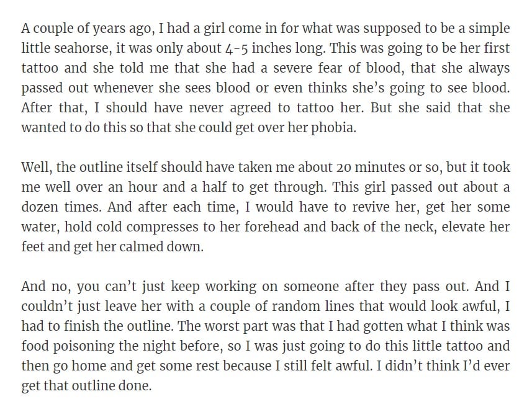Click the word 'seahorse' in first paragraph
This screenshot has width=532, height=417.
pos(81,48)
